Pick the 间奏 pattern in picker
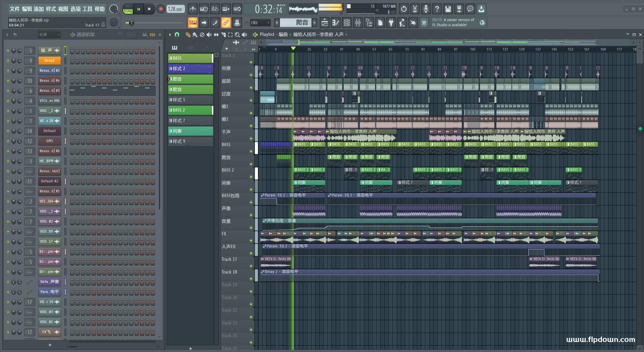 point(190,131)
